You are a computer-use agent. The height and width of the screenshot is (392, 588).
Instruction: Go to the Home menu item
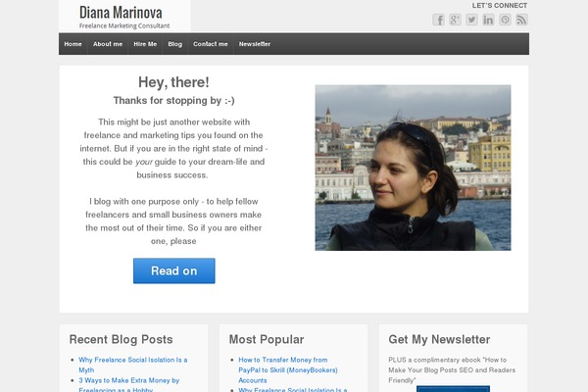[x=73, y=44]
